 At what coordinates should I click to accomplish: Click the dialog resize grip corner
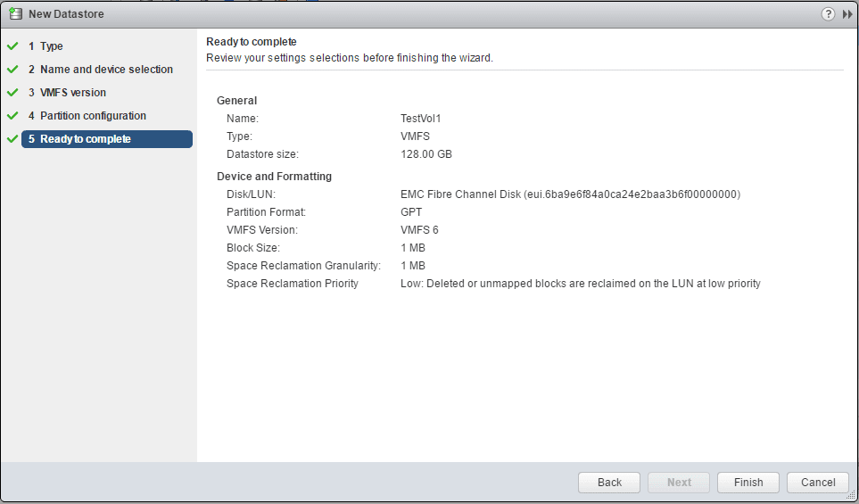851,496
